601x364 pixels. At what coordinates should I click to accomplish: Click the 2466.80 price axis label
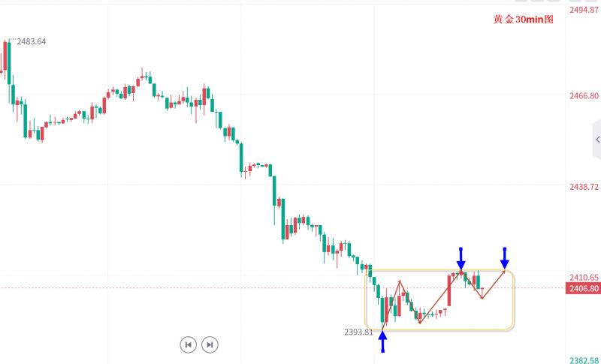coord(584,96)
